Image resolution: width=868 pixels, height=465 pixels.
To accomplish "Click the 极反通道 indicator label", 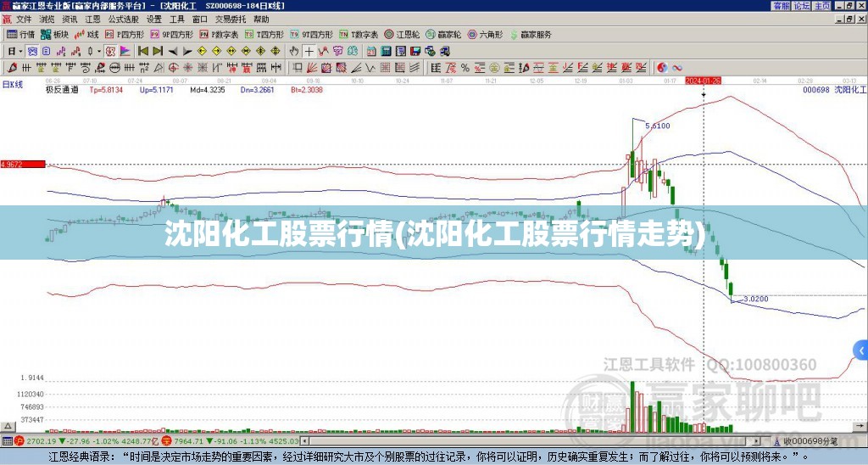I will [62, 89].
